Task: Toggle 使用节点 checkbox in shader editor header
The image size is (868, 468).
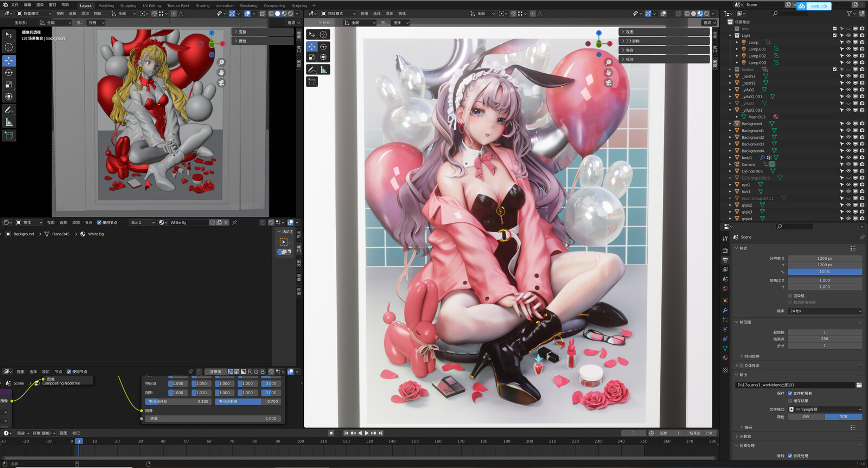Action: click(x=99, y=222)
